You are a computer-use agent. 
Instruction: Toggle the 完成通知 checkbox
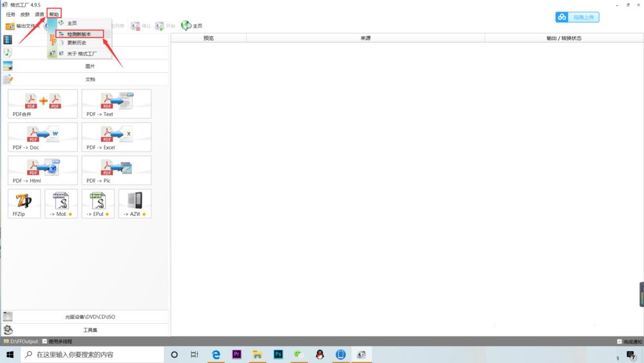pos(620,342)
